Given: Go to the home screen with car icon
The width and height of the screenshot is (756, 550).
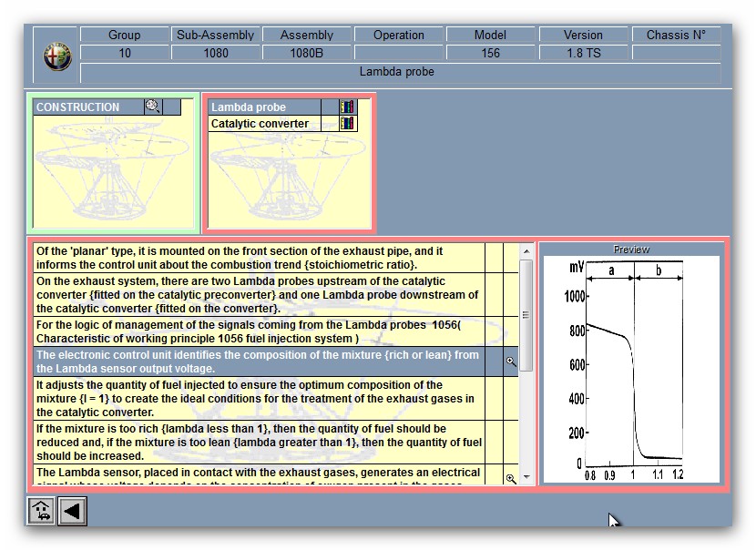Looking at the screenshot, I should click(x=41, y=511).
